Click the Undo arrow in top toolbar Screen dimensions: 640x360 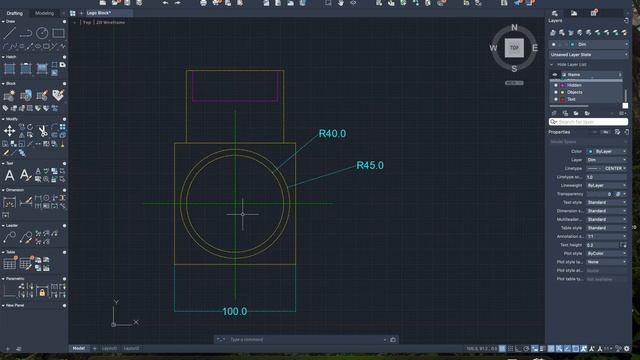(165, 3)
